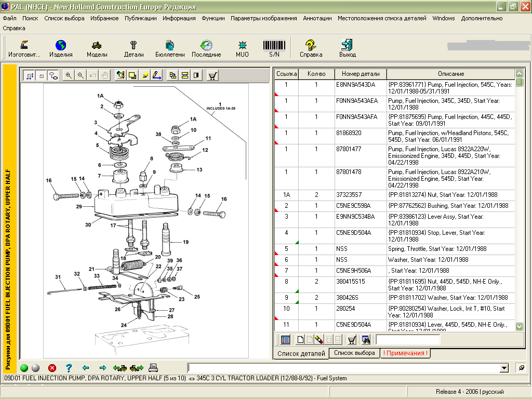Select the pencil line-drawing tool
The width and height of the screenshot is (532, 399).
tap(157, 76)
